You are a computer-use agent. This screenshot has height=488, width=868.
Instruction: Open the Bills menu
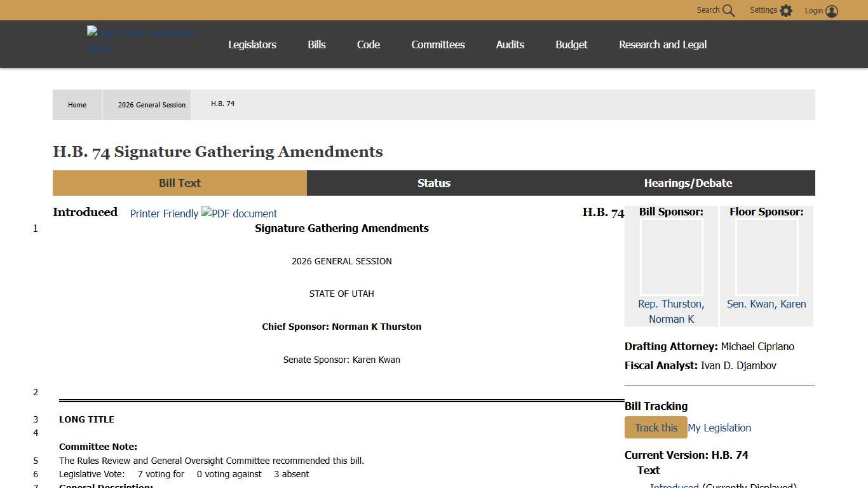[x=316, y=44]
